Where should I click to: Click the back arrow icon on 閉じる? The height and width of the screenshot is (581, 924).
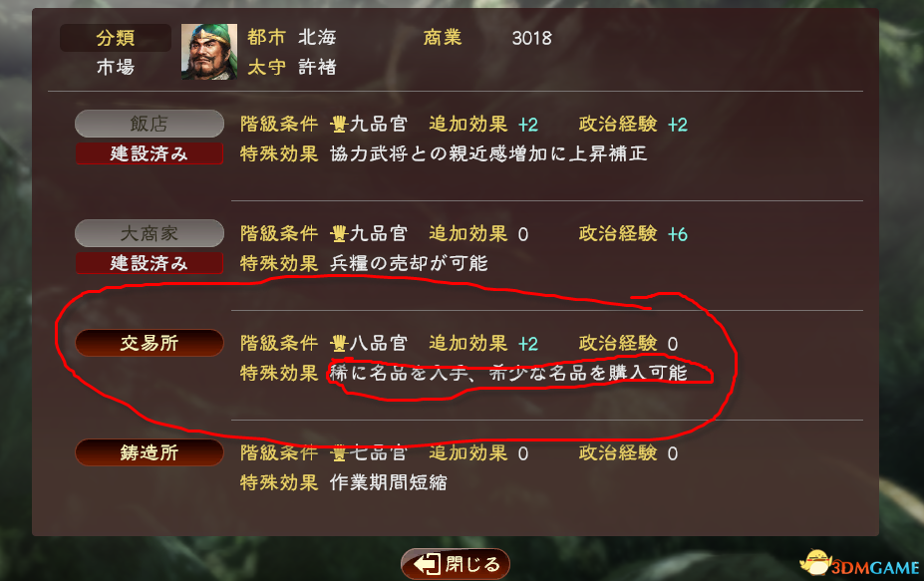(x=427, y=564)
